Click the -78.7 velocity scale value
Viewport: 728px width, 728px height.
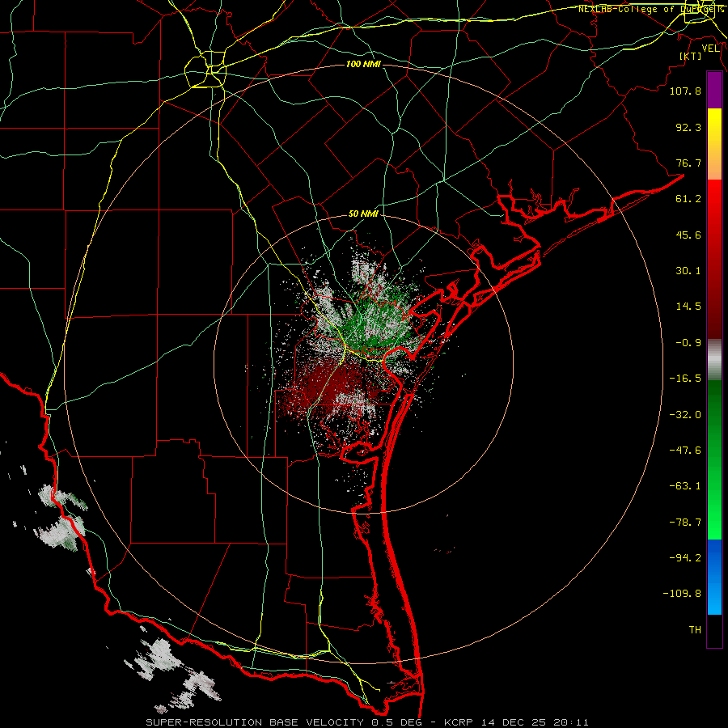coord(685,523)
